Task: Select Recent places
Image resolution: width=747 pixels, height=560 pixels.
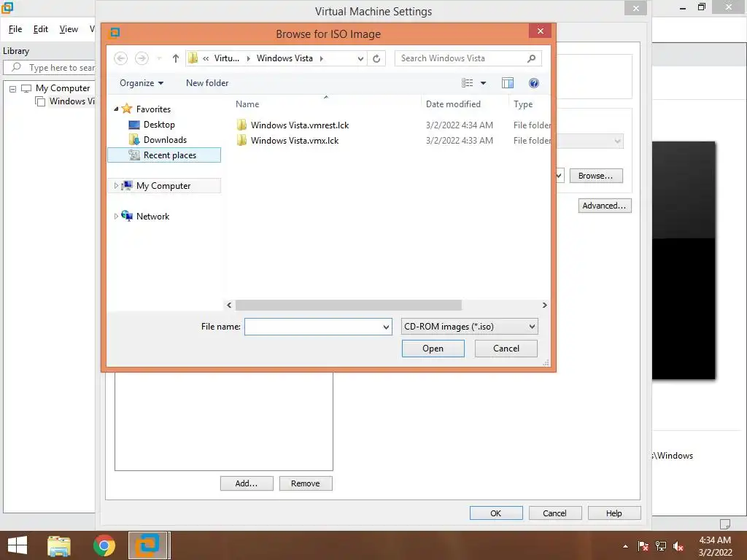Action: coord(164,155)
